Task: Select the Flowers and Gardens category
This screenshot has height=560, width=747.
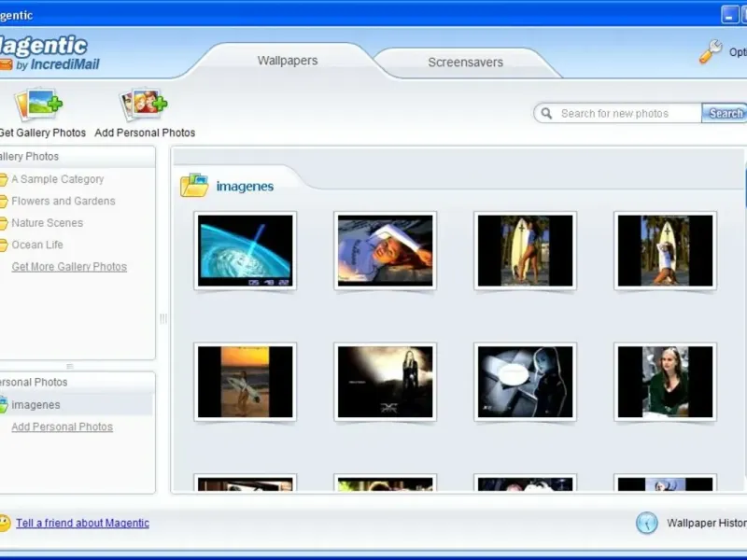Action: (63, 201)
